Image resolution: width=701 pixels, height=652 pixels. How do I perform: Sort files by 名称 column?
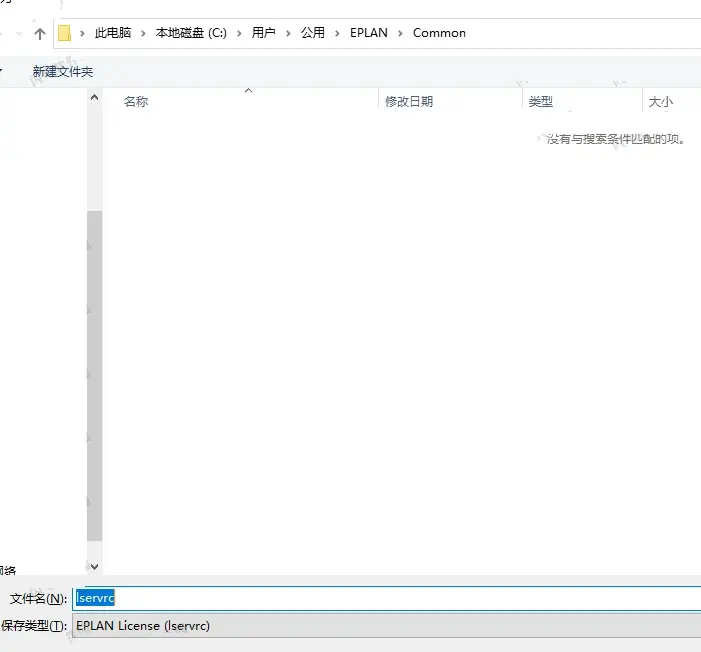(x=136, y=102)
